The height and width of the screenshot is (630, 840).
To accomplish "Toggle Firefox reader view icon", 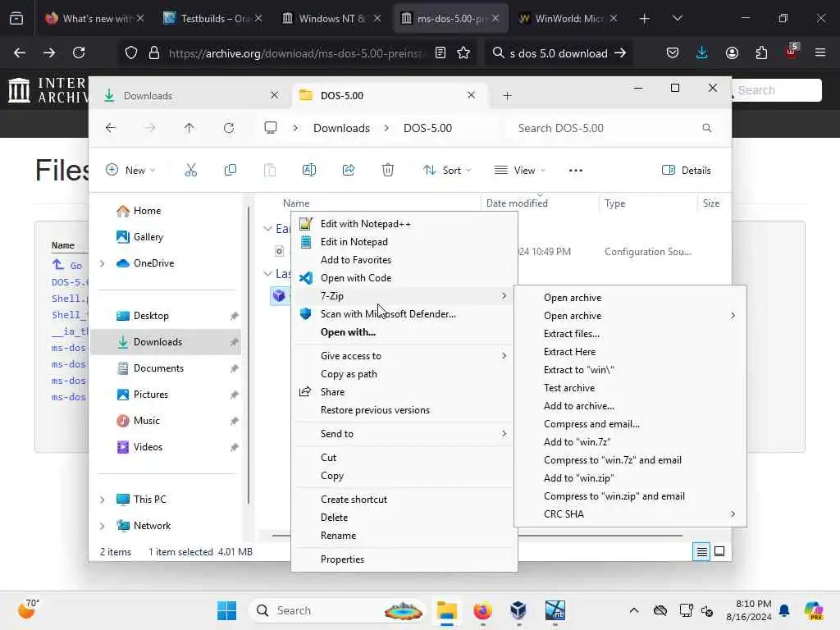I will pyautogui.click(x=441, y=52).
